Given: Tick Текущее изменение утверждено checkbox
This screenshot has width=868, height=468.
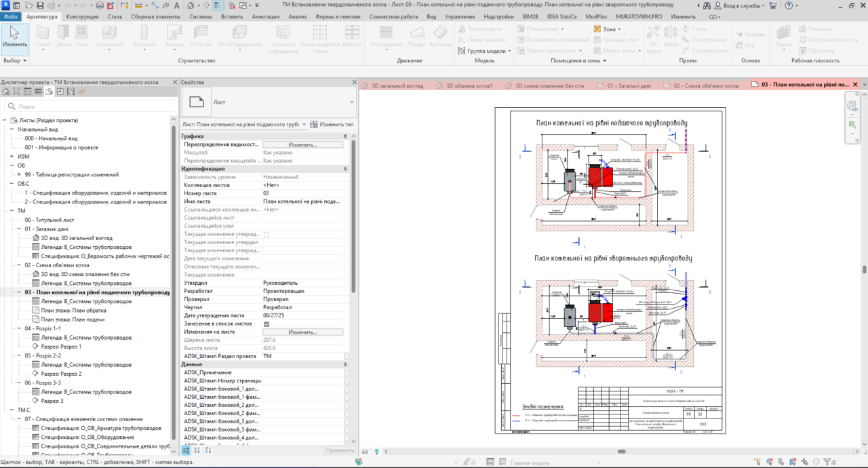Looking at the screenshot, I should pos(267,235).
